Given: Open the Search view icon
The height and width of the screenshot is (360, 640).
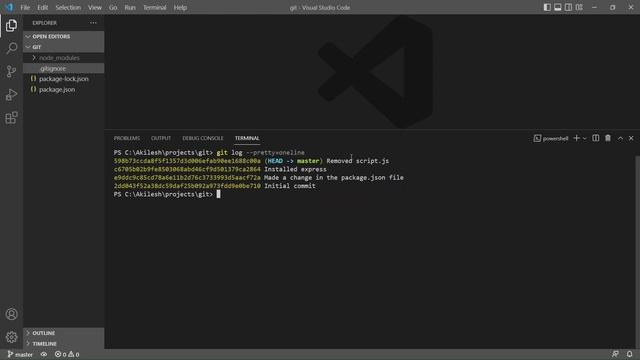Looking at the screenshot, I should [11, 48].
